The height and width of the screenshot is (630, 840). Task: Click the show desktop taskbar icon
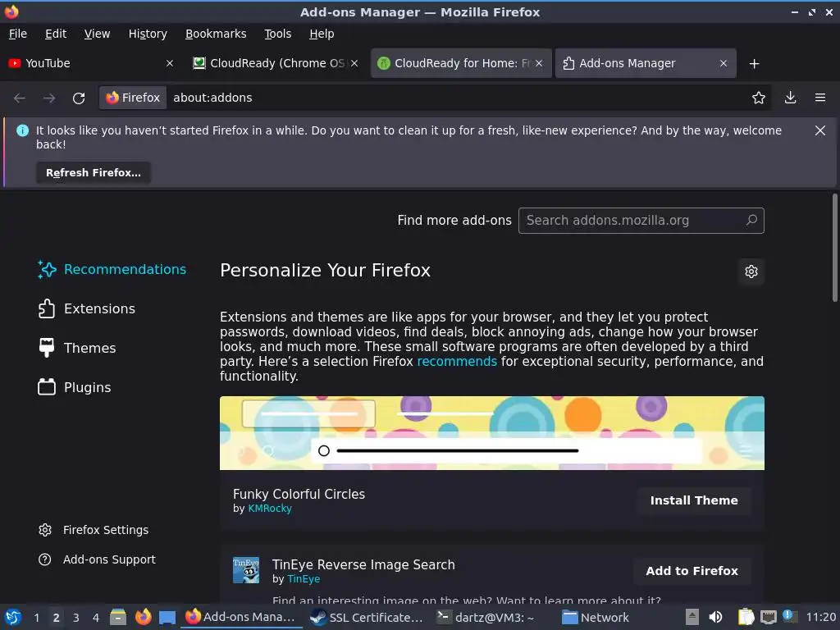point(167,618)
